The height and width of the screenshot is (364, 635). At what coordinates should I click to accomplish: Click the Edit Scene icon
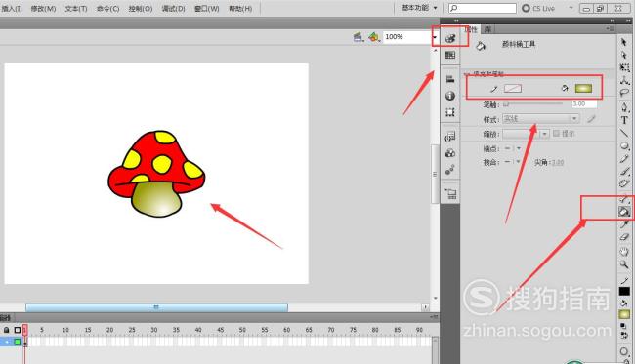pyautogui.click(x=358, y=37)
